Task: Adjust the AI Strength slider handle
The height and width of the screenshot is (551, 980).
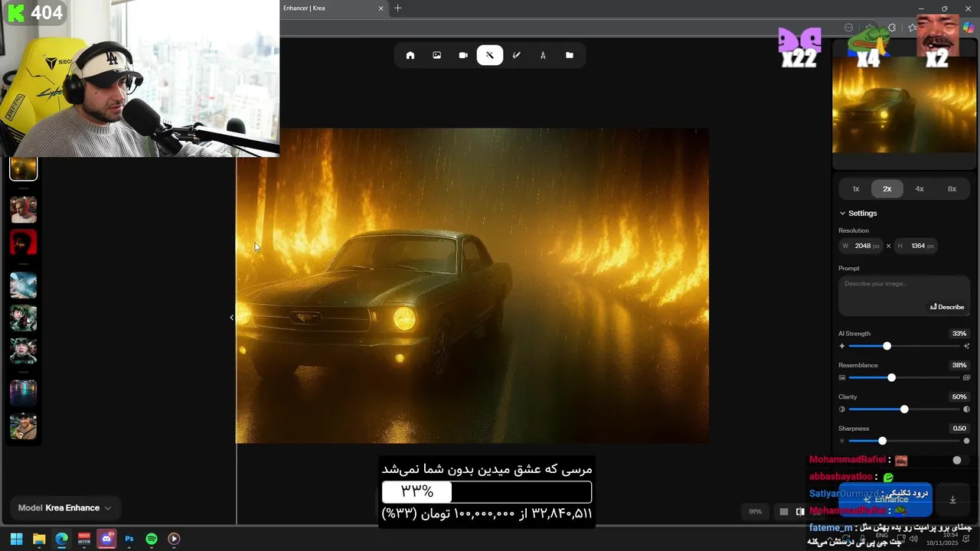Action: click(x=887, y=347)
